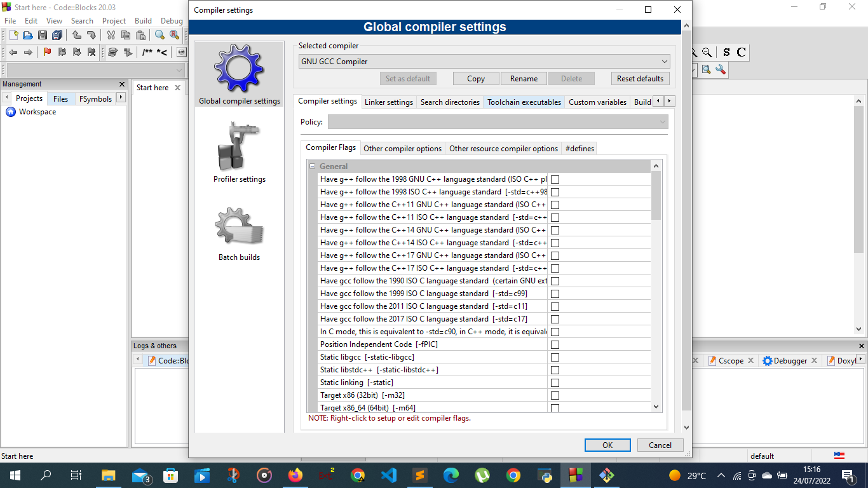Image resolution: width=868 pixels, height=488 pixels.
Task: Open the Build menu in Code::Blocks
Action: [143, 21]
